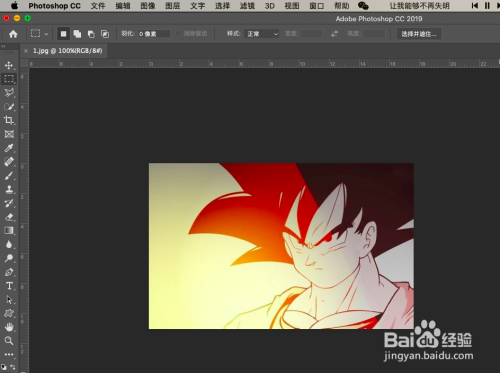Open the 帮助 menu
500x373 pixels.
click(x=342, y=6)
